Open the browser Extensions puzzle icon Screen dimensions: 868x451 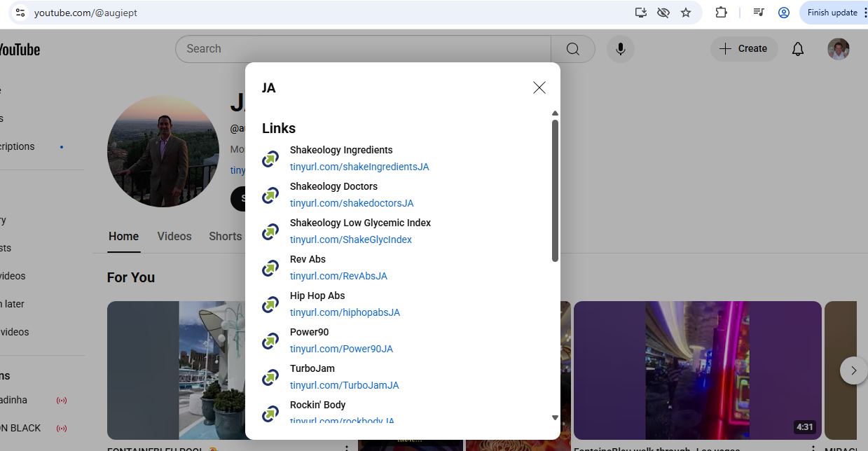[721, 13]
